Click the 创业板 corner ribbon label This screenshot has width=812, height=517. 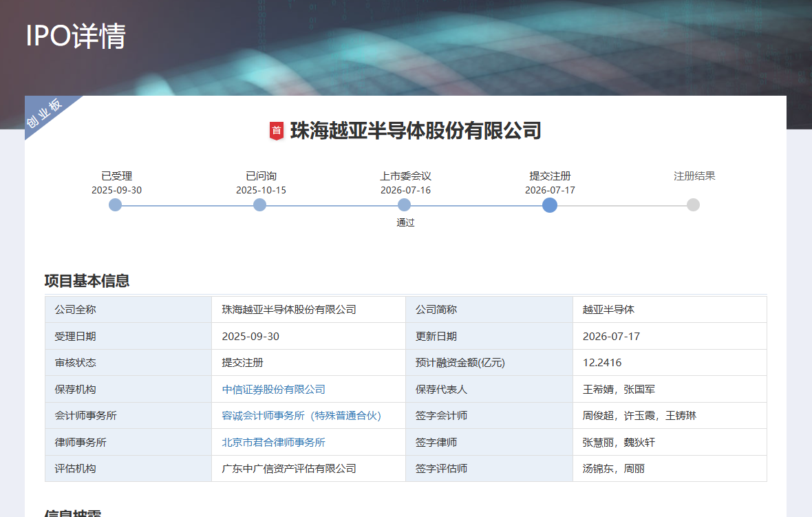click(45, 113)
